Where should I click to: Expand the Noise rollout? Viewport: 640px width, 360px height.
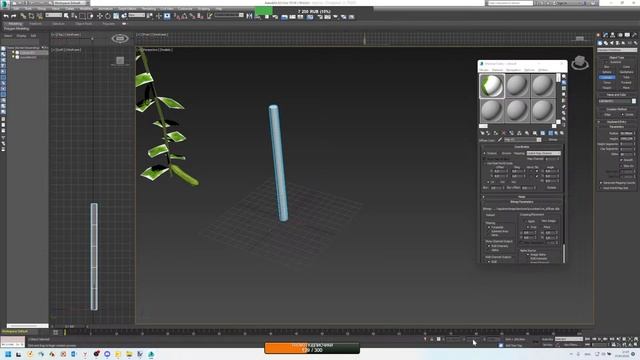(522, 197)
